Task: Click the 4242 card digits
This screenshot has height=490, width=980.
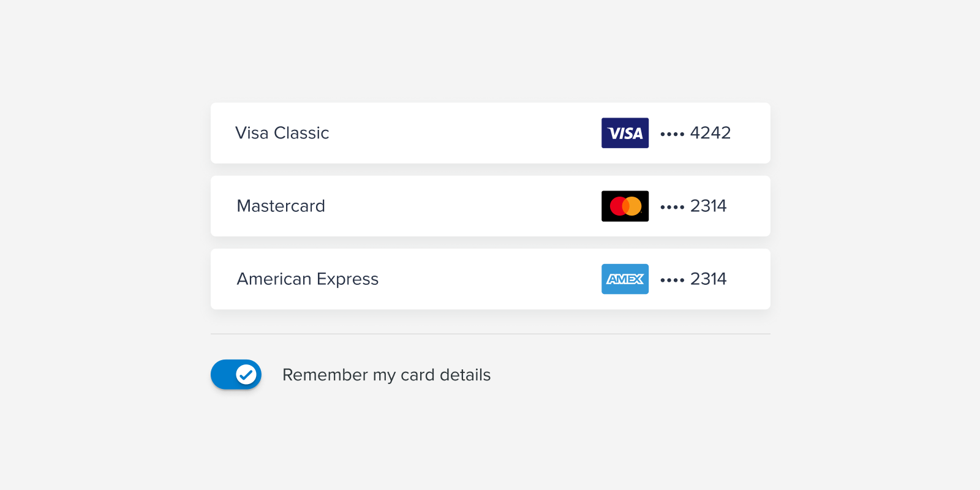Action: 710,133
